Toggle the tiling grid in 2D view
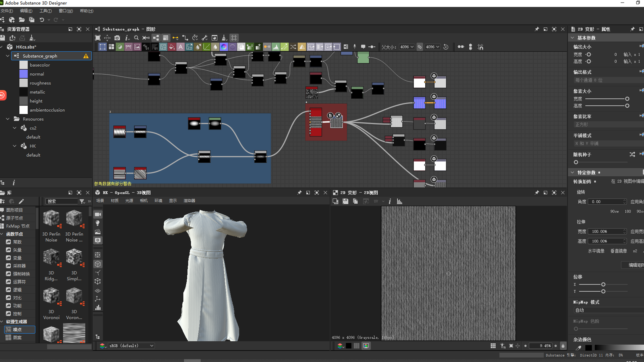 (493, 346)
